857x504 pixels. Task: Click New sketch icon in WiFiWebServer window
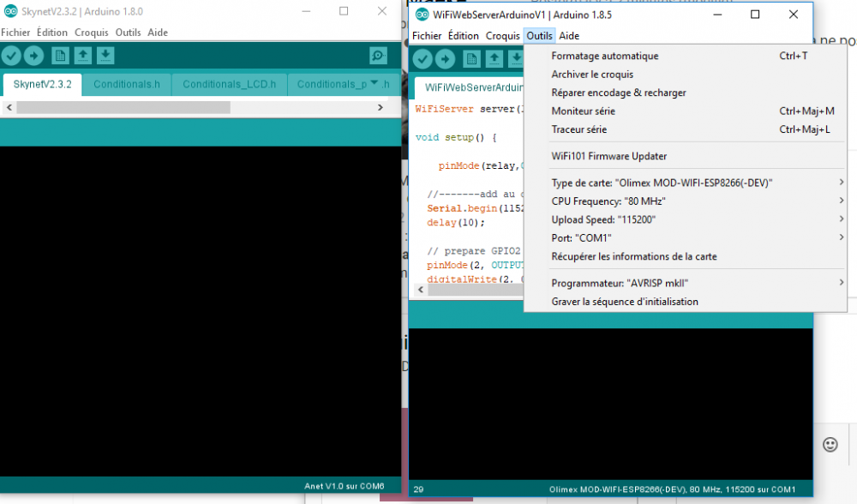click(x=471, y=58)
